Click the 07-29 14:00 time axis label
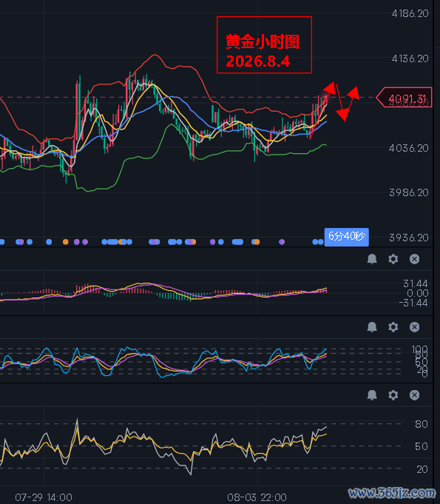 44,497
